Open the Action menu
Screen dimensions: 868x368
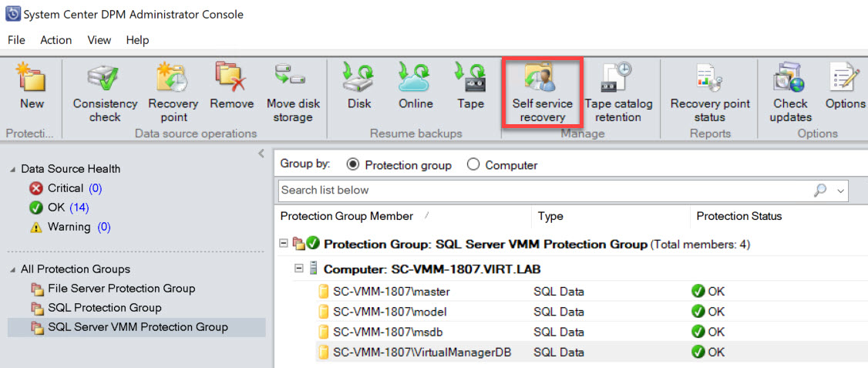(56, 40)
